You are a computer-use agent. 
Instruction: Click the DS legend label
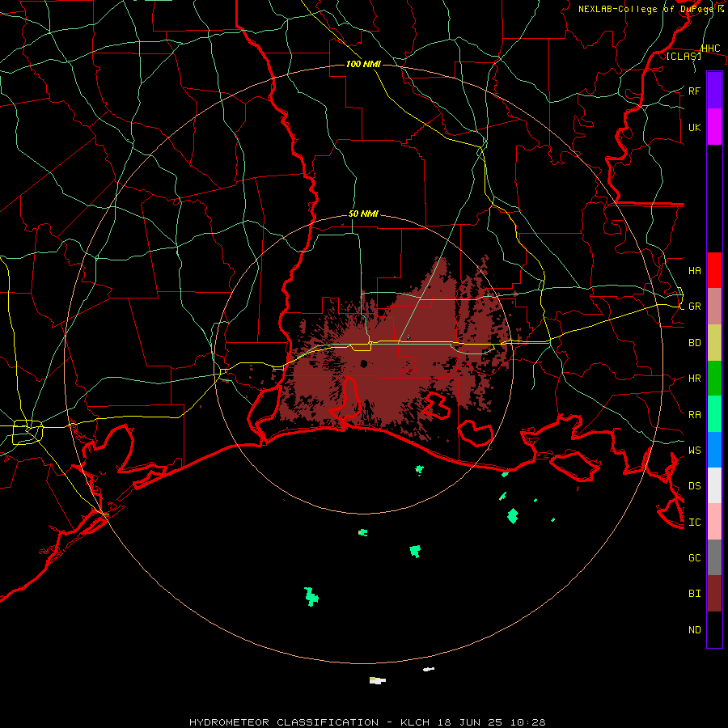[694, 485]
